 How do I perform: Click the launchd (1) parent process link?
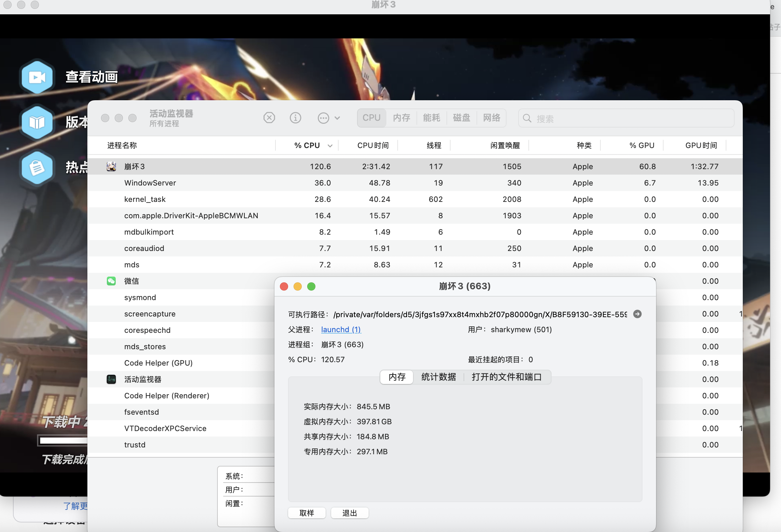coord(341,329)
